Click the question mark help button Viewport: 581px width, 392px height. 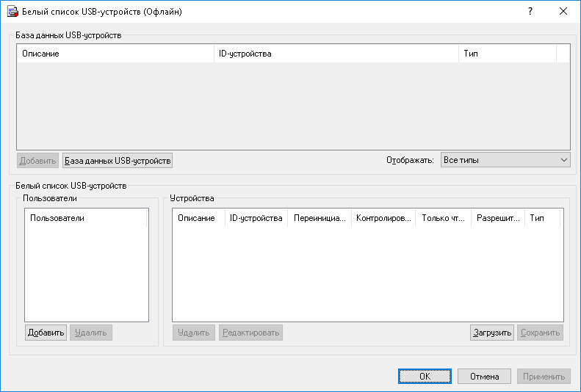click(x=529, y=12)
